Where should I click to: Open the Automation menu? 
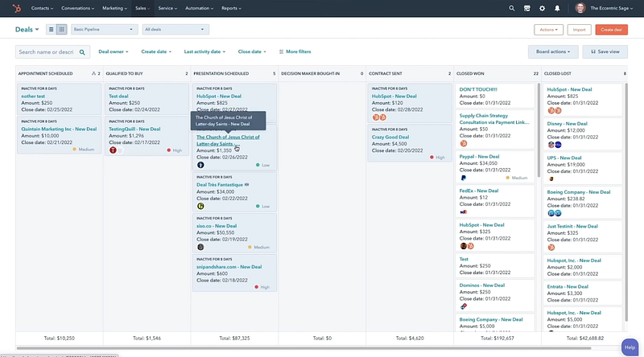(199, 8)
